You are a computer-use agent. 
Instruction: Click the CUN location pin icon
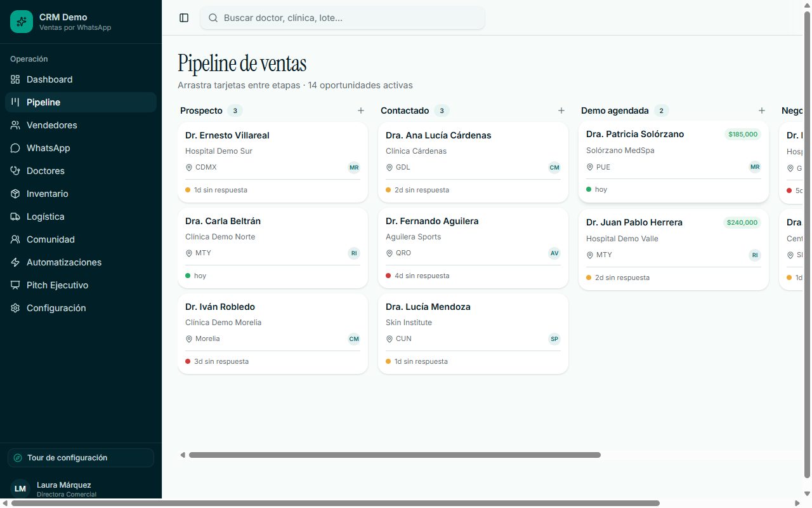(390, 339)
